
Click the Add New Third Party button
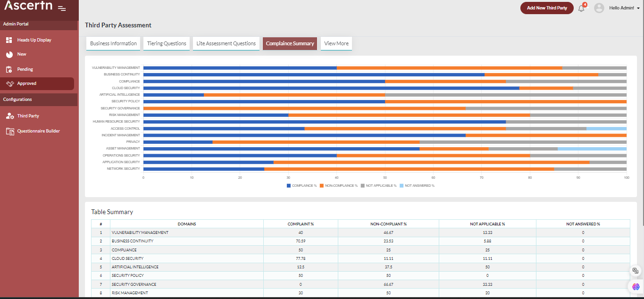(547, 8)
